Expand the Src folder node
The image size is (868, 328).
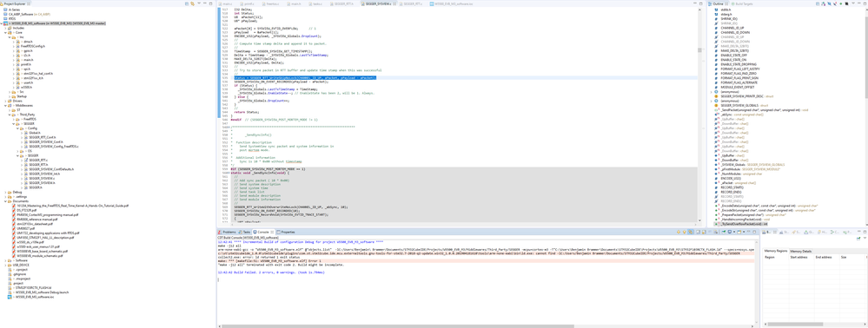coord(10,91)
